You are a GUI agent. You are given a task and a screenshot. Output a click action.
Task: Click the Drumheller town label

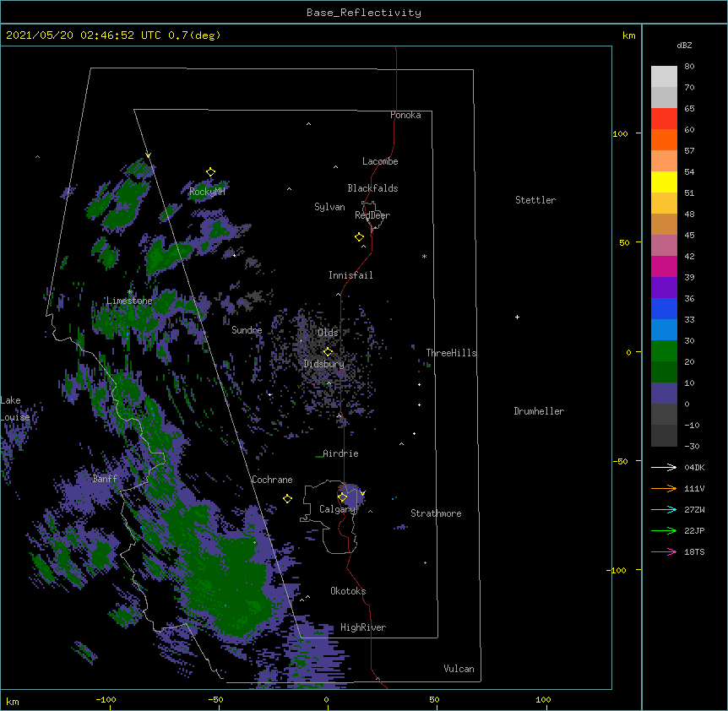tap(539, 411)
